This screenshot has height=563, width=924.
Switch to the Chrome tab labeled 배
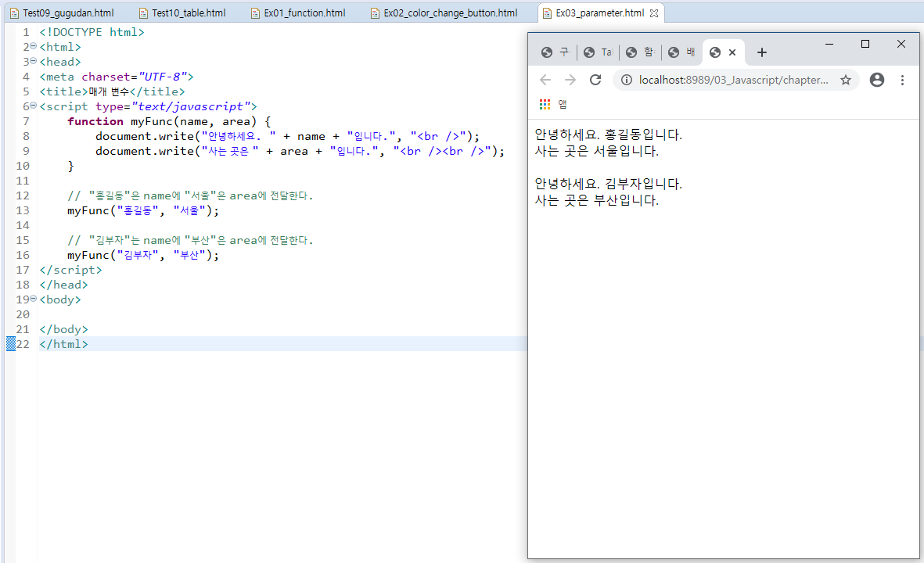682,52
